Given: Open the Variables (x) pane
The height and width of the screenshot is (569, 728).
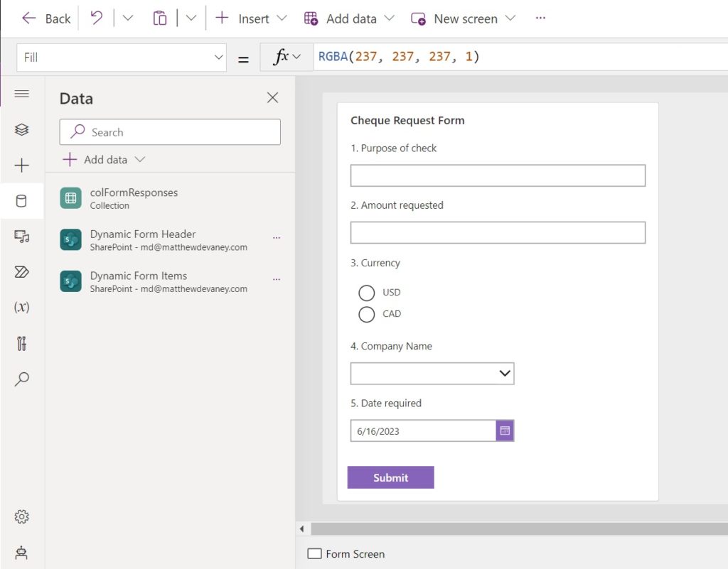Looking at the screenshot, I should click(21, 307).
